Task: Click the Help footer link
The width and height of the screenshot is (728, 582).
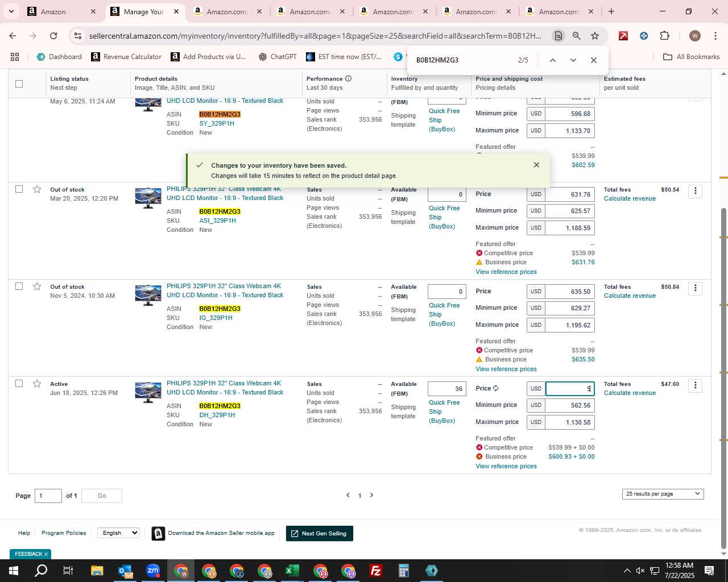Action: [x=24, y=533]
